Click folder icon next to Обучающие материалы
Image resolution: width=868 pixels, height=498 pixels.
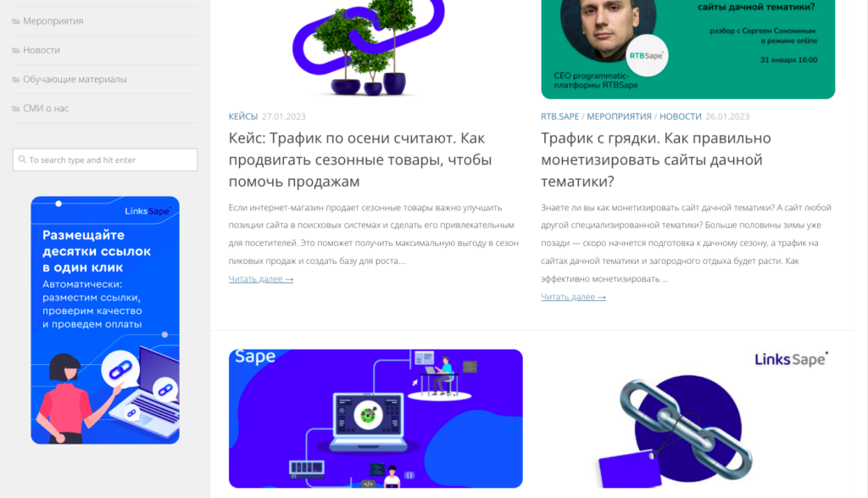[x=16, y=80]
